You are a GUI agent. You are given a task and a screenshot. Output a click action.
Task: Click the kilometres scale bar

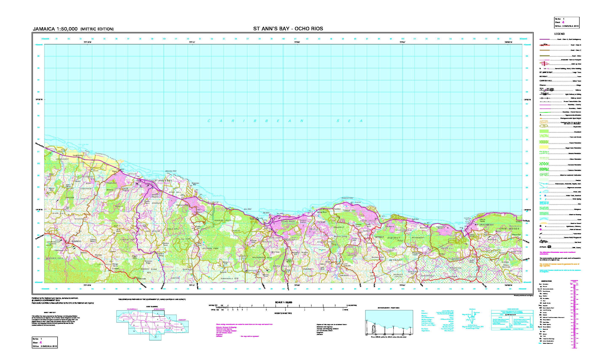[281, 307]
